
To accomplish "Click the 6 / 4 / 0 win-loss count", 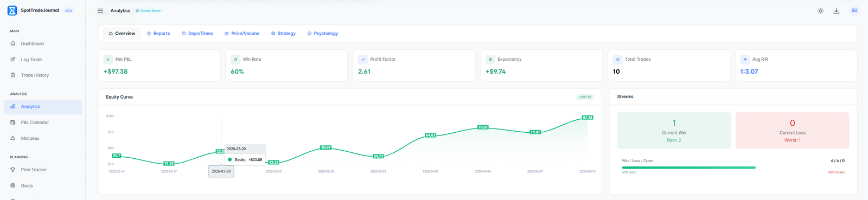I will click(838, 161).
